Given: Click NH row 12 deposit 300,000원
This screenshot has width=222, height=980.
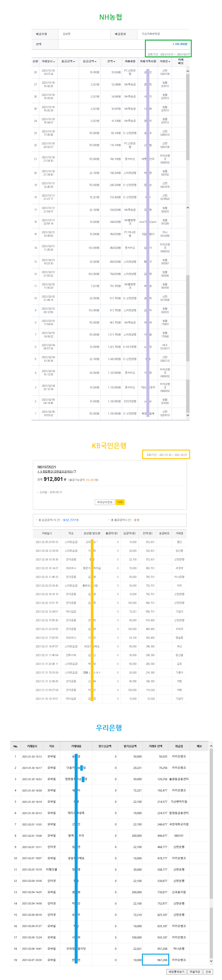Looking at the screenshot, I should [x=94, y=274].
